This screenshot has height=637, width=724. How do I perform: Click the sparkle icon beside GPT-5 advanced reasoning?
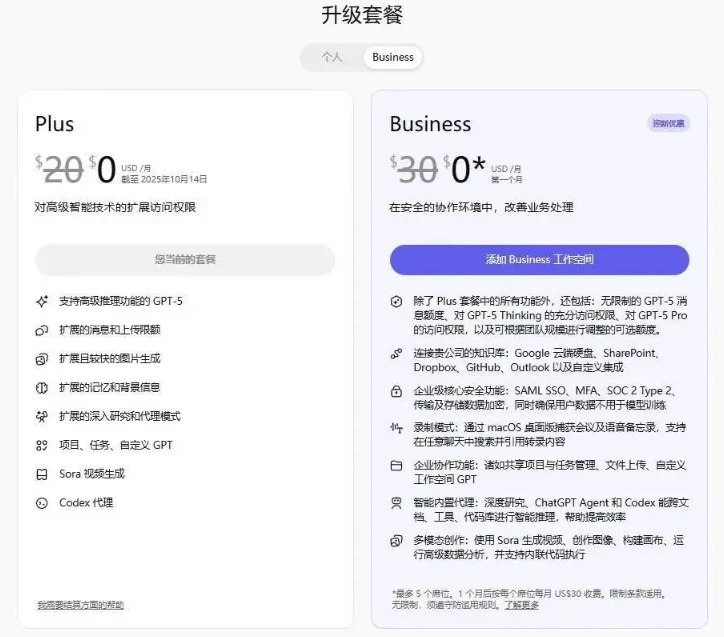pyautogui.click(x=42, y=300)
